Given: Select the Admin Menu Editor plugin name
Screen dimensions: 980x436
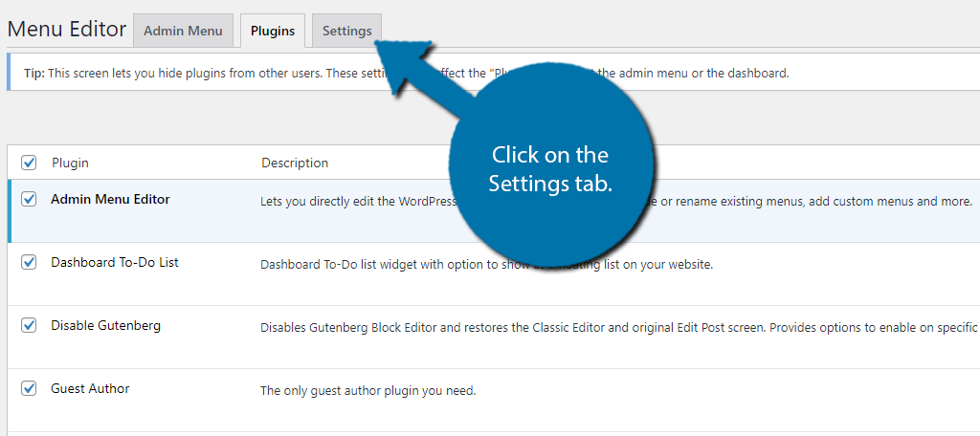Looking at the screenshot, I should (x=110, y=199).
